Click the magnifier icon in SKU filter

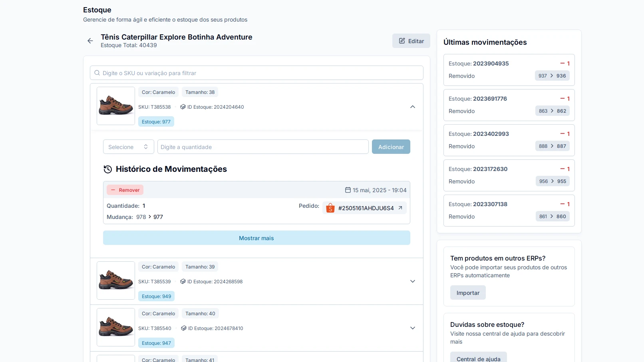97,73
